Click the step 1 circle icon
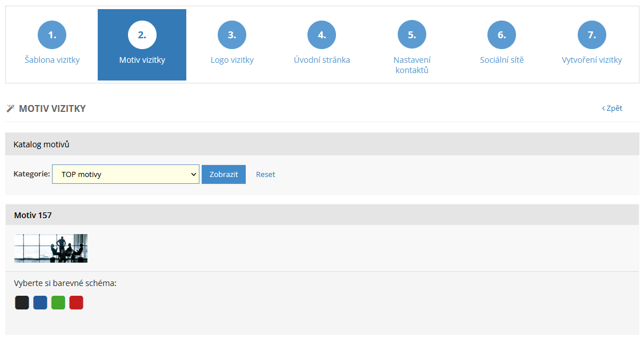 [x=52, y=35]
